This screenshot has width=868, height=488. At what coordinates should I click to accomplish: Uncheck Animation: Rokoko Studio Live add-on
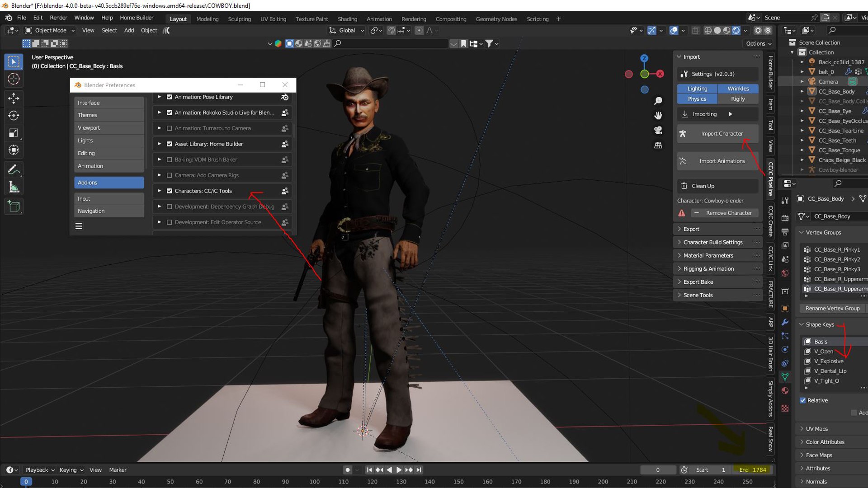(170, 113)
